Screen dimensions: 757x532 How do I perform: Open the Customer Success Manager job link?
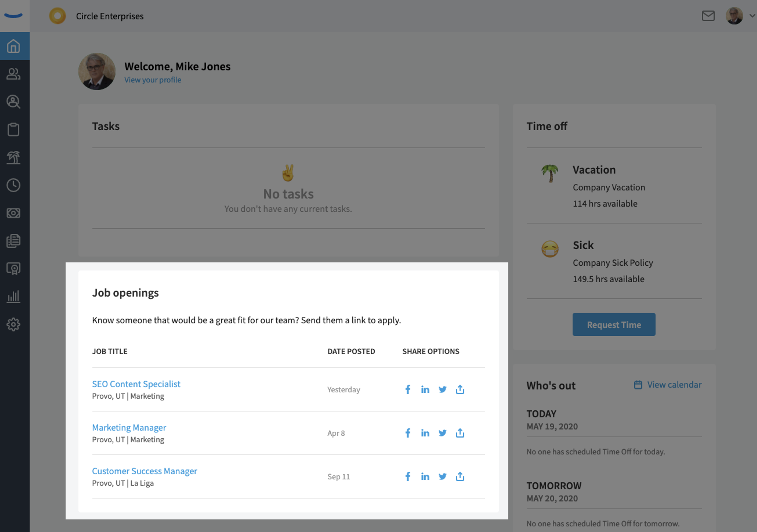coord(145,471)
